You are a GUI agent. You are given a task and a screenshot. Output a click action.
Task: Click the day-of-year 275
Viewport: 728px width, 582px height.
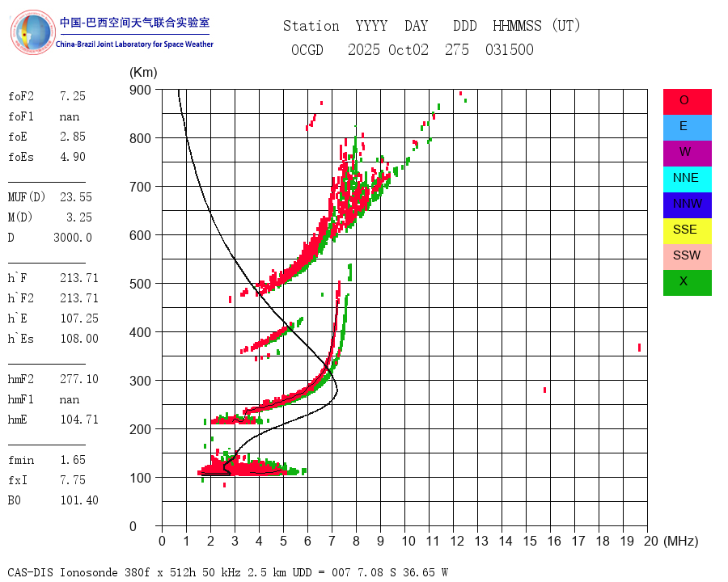[x=457, y=49]
